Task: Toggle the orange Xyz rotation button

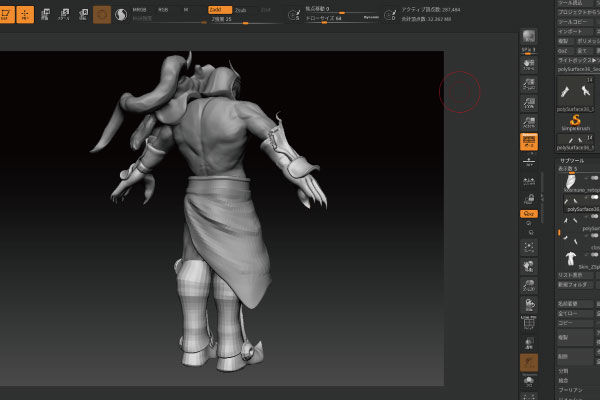Action: [529, 214]
